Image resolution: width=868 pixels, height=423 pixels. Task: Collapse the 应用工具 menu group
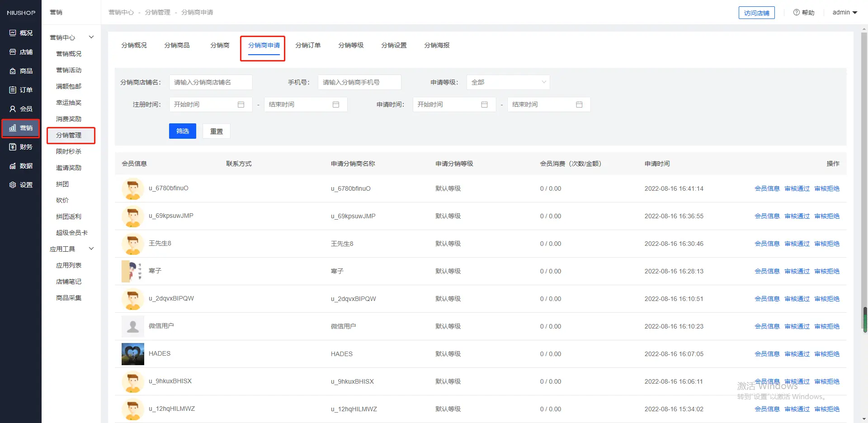tap(91, 249)
